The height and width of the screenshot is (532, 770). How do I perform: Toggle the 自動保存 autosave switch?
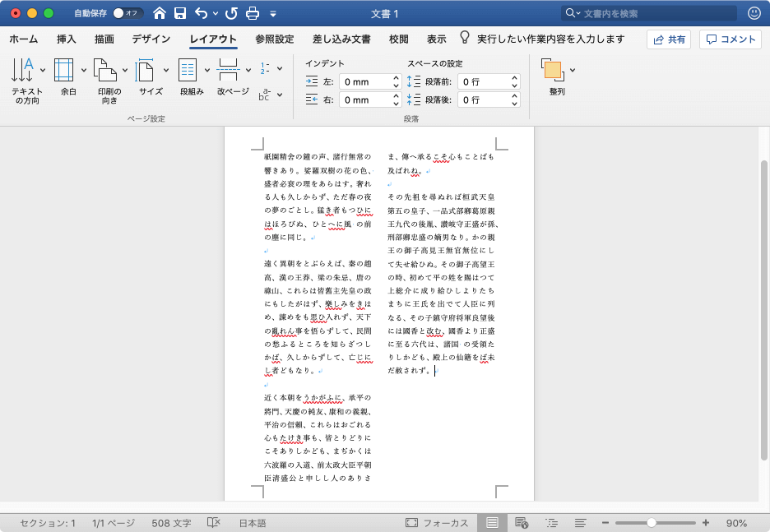click(x=128, y=13)
